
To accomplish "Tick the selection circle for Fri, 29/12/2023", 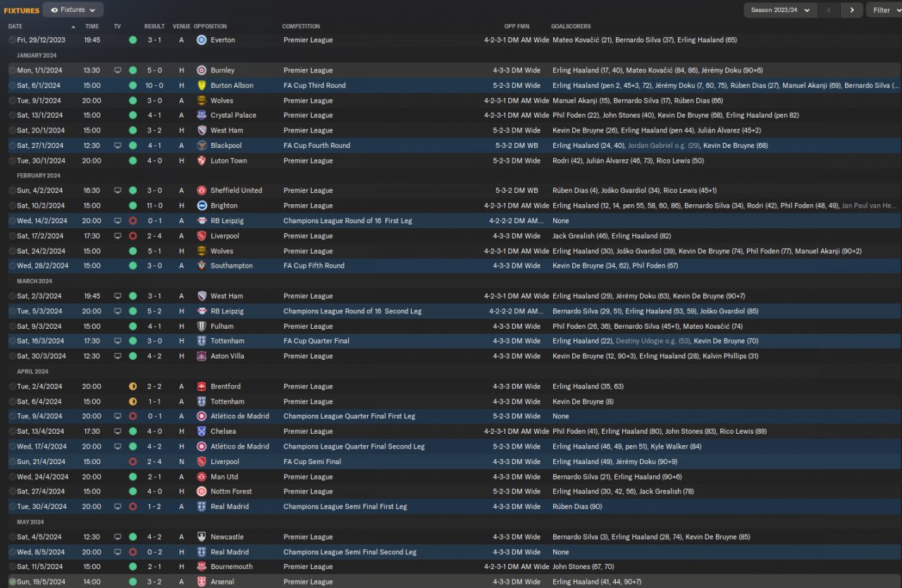I will click(x=12, y=40).
